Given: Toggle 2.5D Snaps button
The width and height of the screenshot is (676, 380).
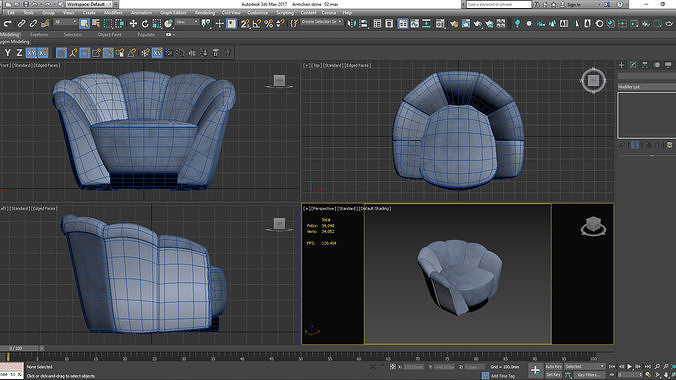Looking at the screenshot, I should click(245, 24).
